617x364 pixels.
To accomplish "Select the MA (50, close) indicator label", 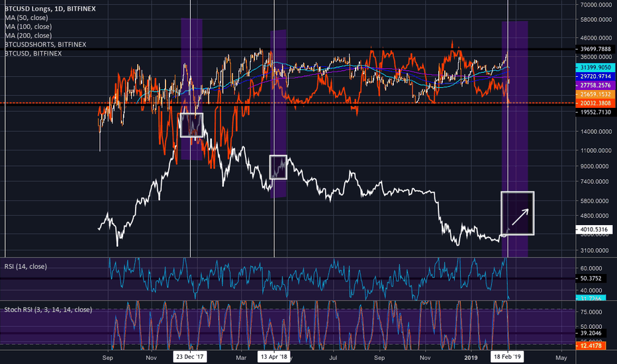I will [26, 18].
